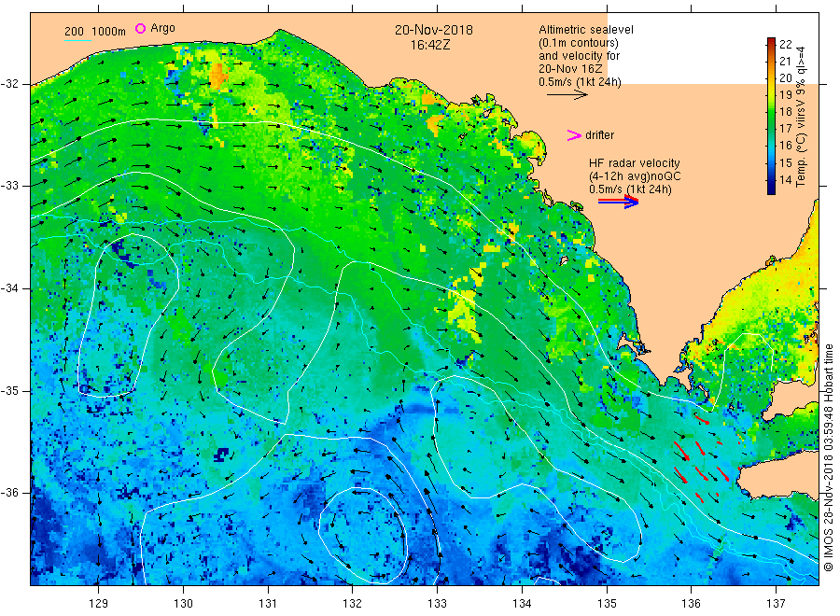Click longitude label 133 on bottom axis
Viewport: 840px width, 616px height.
[437, 604]
